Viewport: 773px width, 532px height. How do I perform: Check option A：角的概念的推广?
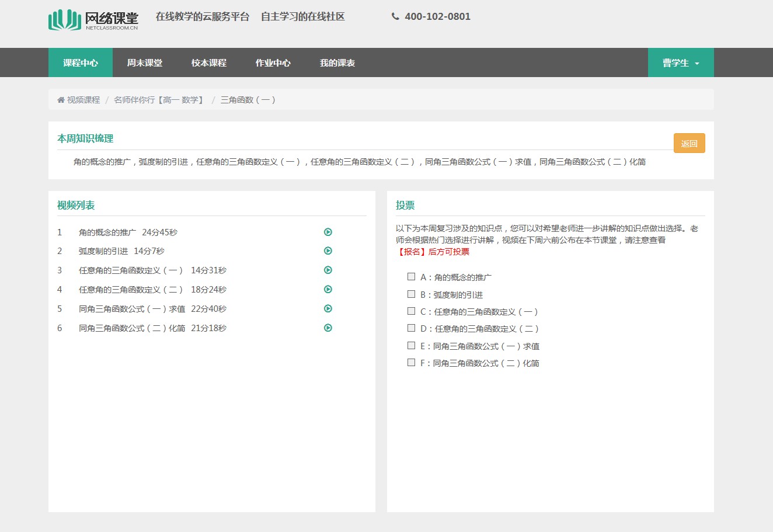coord(412,277)
